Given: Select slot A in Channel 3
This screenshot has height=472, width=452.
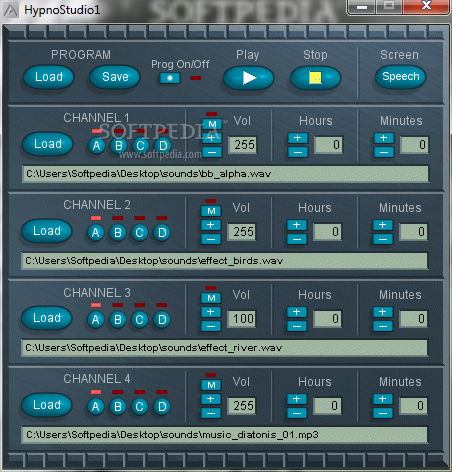Looking at the screenshot, I should [x=96, y=320].
